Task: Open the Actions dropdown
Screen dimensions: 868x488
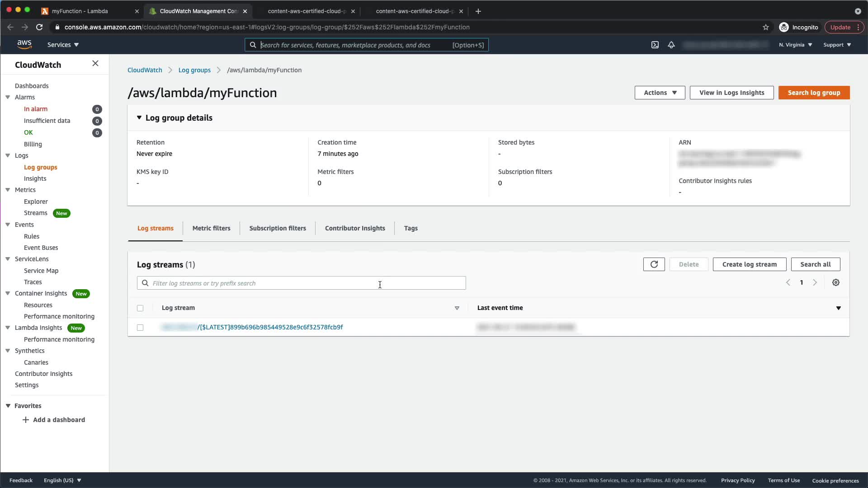Action: [x=660, y=93]
